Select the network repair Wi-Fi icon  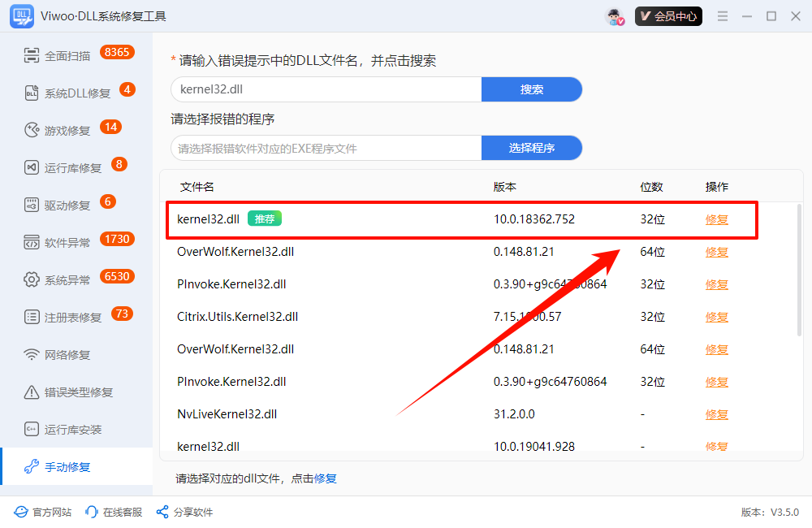pyautogui.click(x=32, y=355)
